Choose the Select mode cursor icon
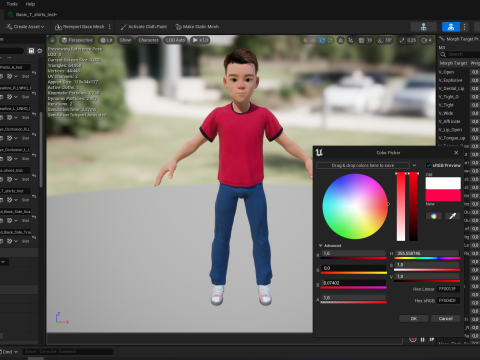The width and height of the screenshot is (480, 360). [x=305, y=40]
